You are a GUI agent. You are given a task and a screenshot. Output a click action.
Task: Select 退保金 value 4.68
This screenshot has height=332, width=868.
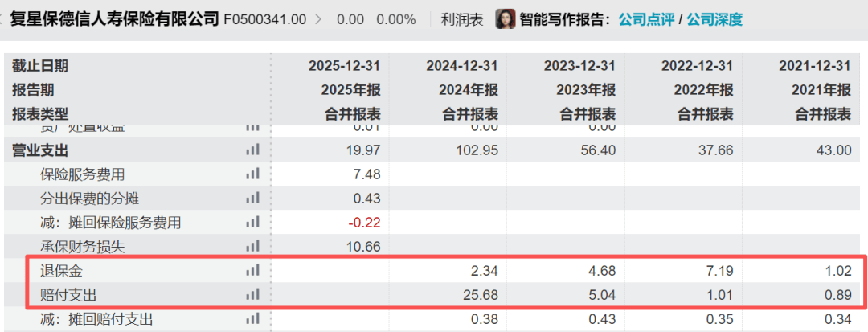(x=602, y=270)
